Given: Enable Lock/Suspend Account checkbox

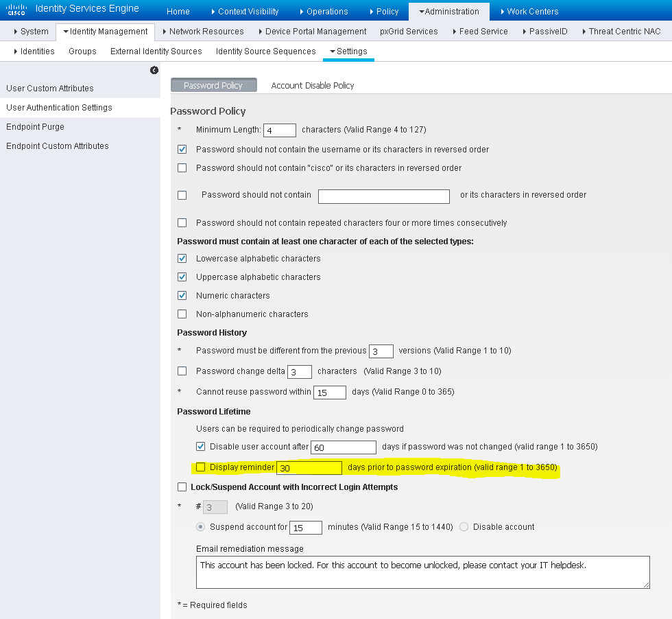Looking at the screenshot, I should click(182, 487).
